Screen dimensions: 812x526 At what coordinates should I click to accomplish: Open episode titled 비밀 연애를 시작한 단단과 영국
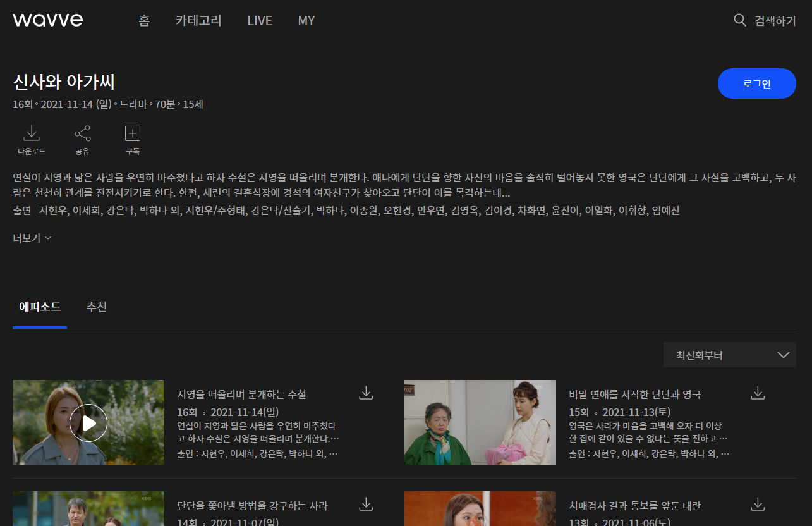[x=634, y=394]
